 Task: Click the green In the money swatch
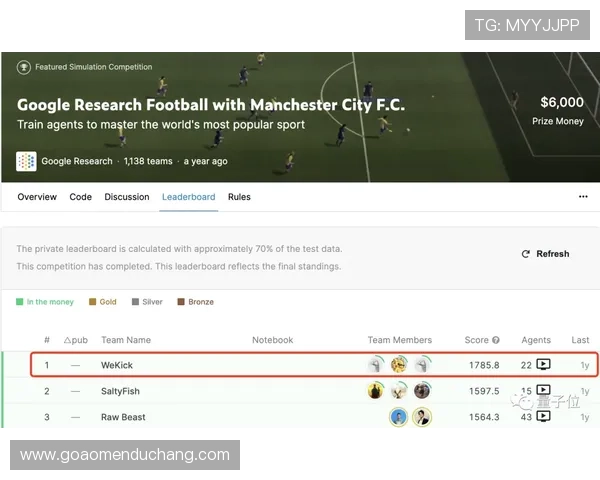[x=20, y=302]
